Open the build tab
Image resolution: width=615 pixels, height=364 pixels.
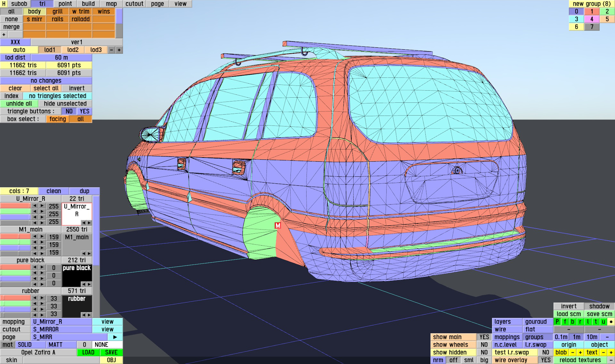88,4
